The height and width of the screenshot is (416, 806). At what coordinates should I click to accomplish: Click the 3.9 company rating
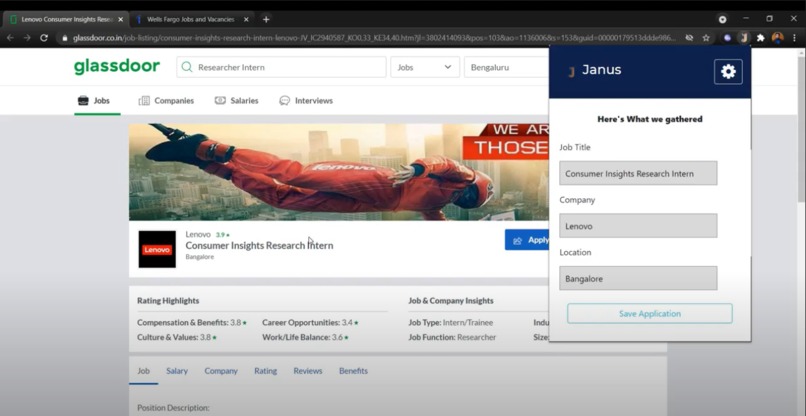[x=223, y=235]
